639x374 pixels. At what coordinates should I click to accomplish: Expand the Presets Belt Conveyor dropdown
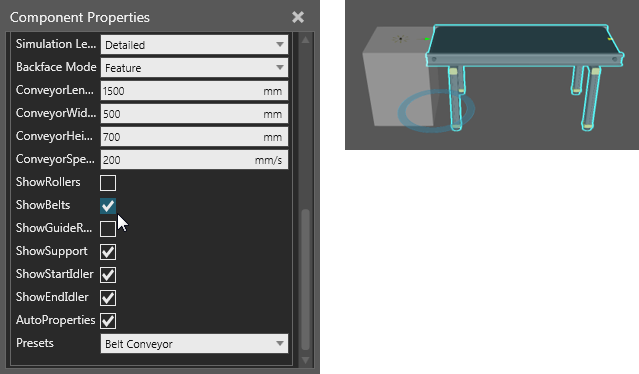(x=194, y=344)
